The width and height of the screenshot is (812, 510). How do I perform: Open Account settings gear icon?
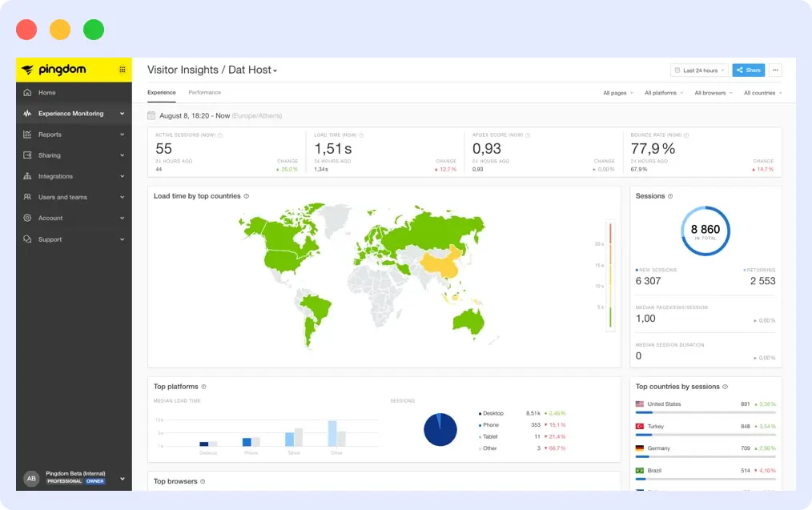[x=27, y=218]
